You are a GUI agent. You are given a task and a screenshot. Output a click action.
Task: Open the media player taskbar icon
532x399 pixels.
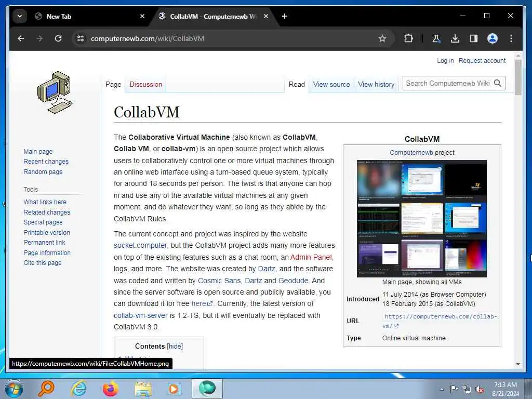tap(175, 389)
